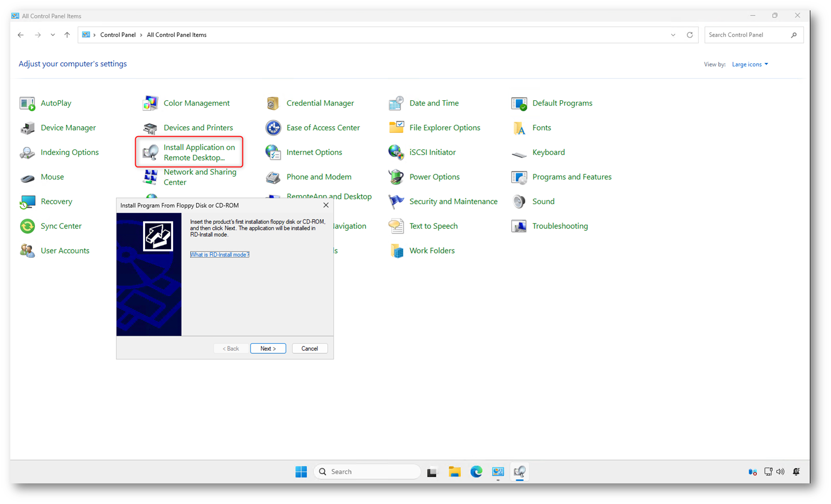
Task: Expand the View by Large icons dropdown
Action: pos(749,64)
